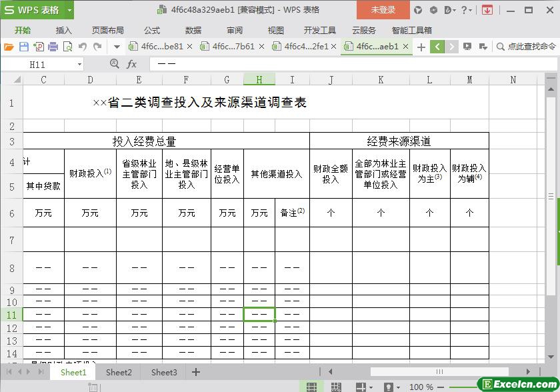
Task: Click the Print icon in toolbar
Action: (53, 47)
